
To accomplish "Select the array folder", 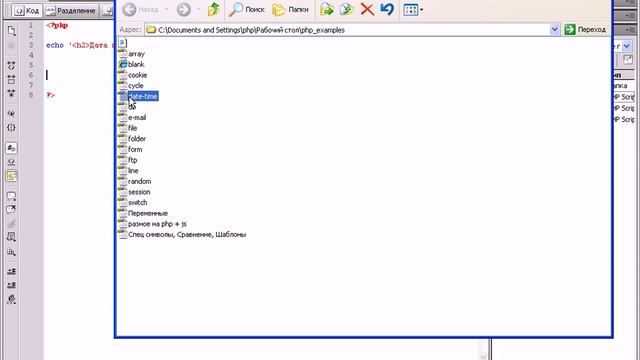I will (131, 54).
